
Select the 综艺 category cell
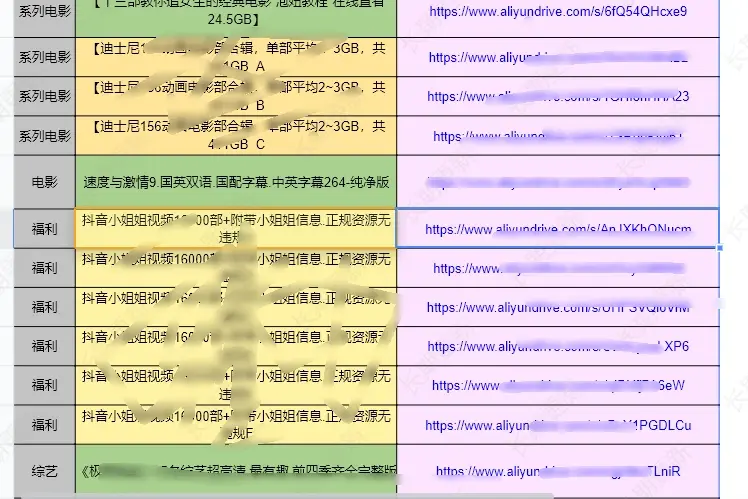coord(44,471)
